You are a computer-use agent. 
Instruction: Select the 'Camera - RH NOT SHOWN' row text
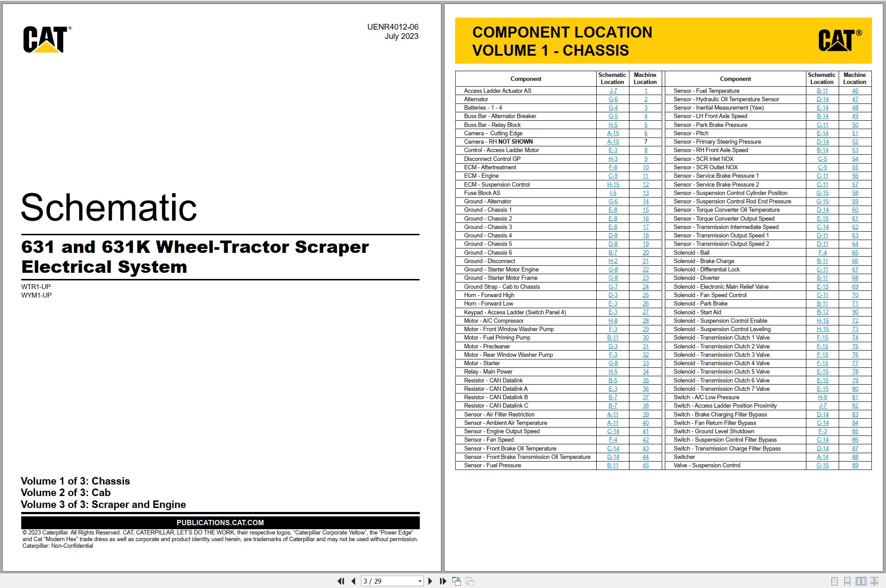click(x=499, y=141)
